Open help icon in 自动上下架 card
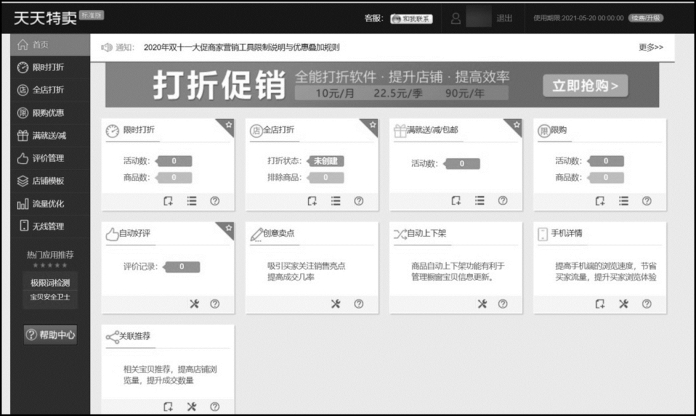Image resolution: width=696 pixels, height=416 pixels. point(502,304)
